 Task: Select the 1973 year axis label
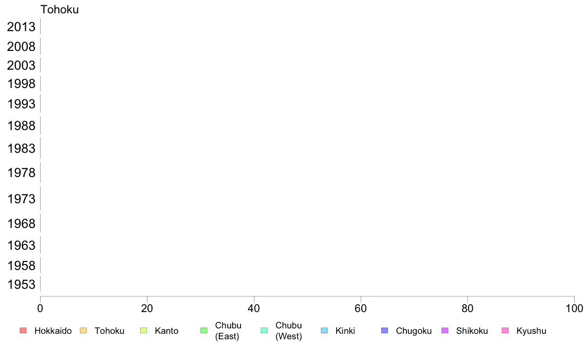tap(21, 199)
